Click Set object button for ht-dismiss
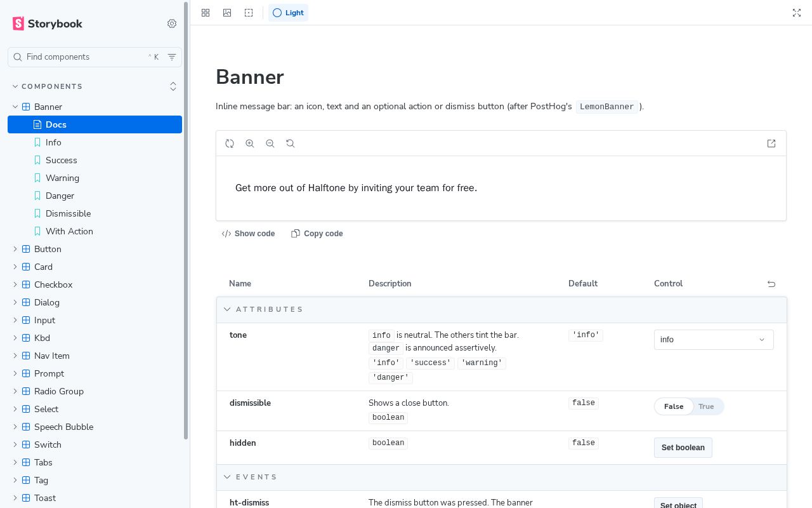 pos(678,504)
